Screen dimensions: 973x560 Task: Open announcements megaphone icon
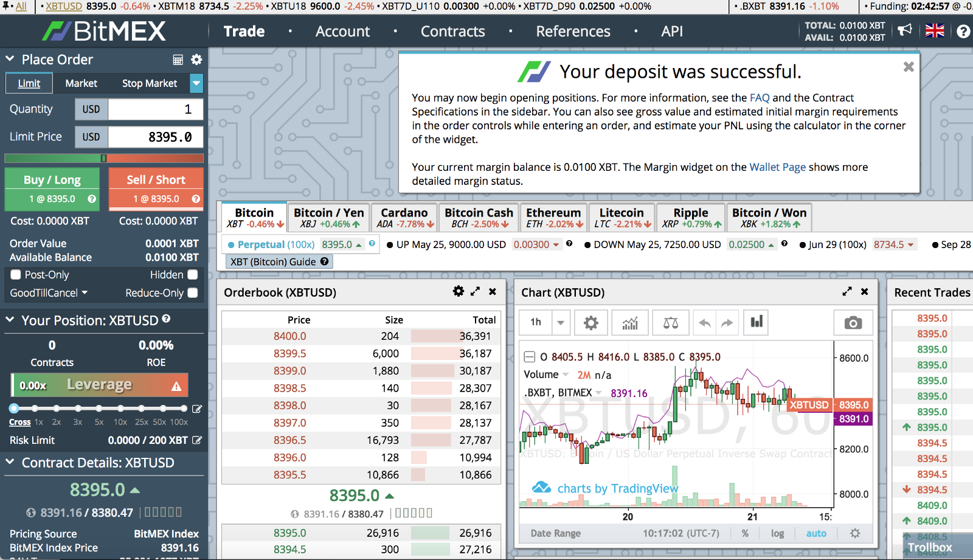[905, 30]
